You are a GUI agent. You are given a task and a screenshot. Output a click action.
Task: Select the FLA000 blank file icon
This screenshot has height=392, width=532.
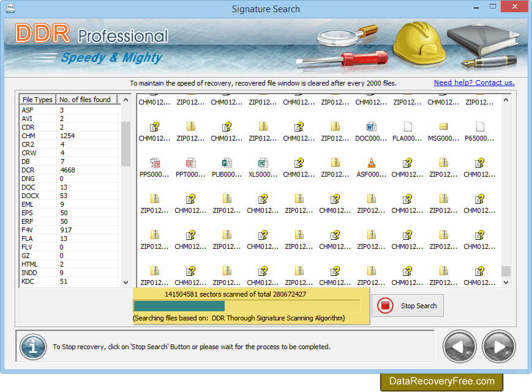click(x=408, y=127)
